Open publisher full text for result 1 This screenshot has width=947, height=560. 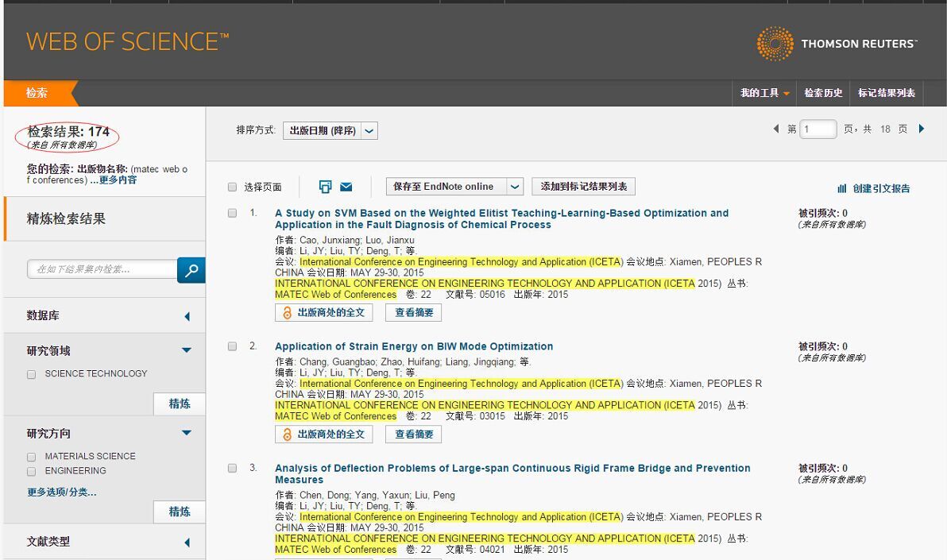(x=323, y=312)
